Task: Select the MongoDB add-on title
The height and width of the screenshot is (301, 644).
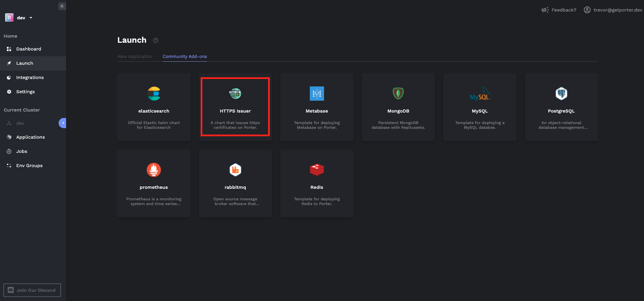Action: coord(398,111)
